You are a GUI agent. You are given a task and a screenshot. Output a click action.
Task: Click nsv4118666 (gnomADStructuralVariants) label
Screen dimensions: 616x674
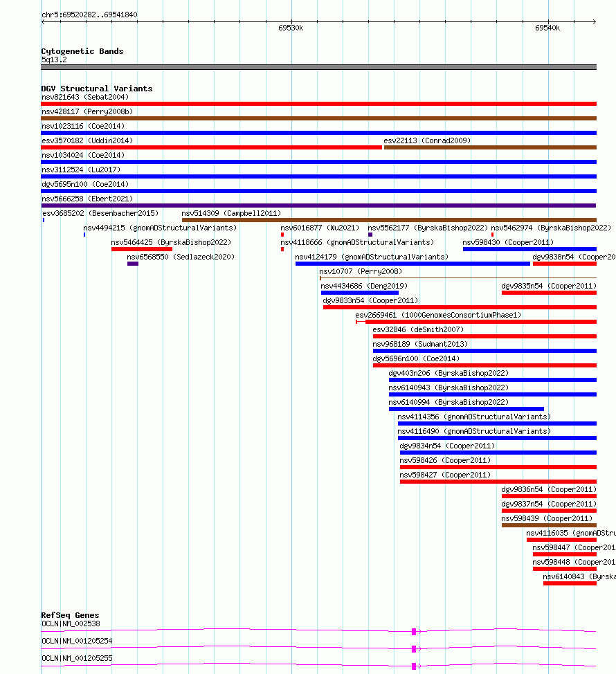point(357,243)
